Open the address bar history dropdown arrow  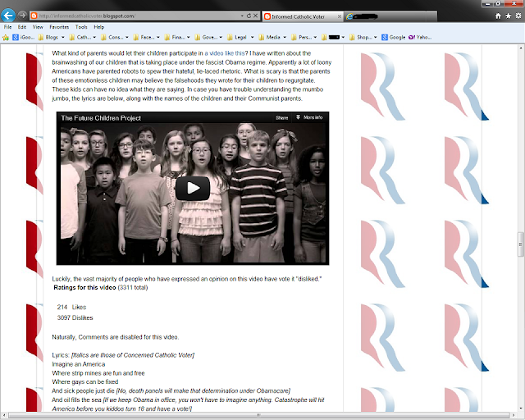(x=242, y=16)
